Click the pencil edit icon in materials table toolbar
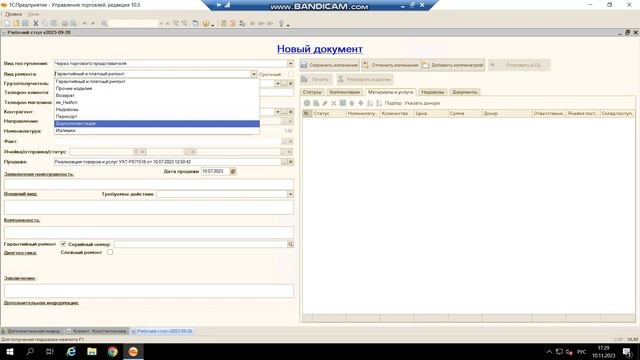 pyautogui.click(x=325, y=103)
